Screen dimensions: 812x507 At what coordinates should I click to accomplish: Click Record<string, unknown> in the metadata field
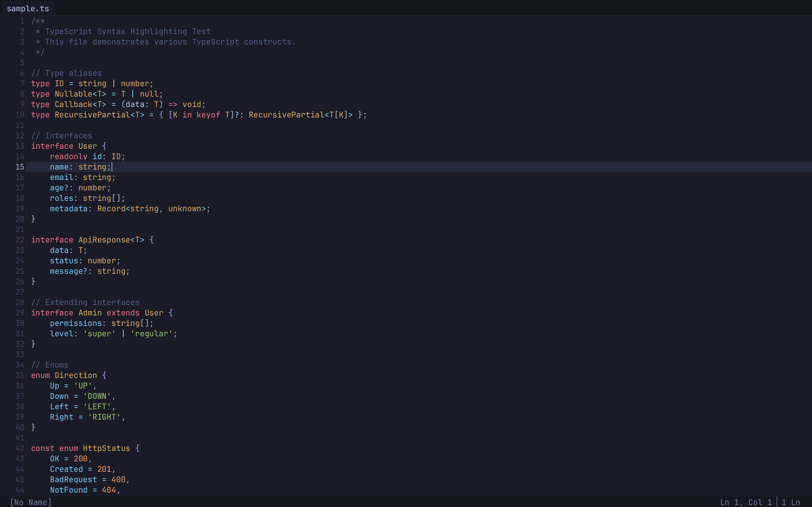[153, 208]
